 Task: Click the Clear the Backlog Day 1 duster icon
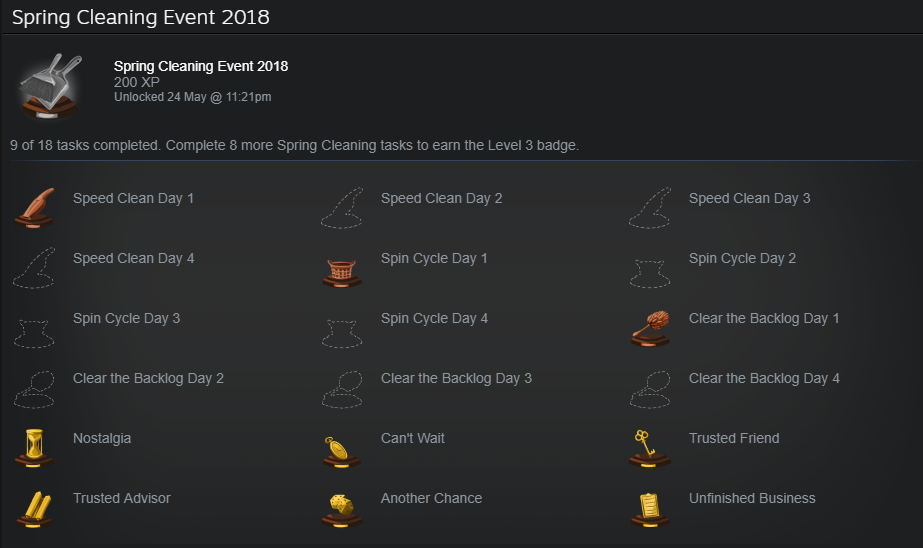(650, 328)
